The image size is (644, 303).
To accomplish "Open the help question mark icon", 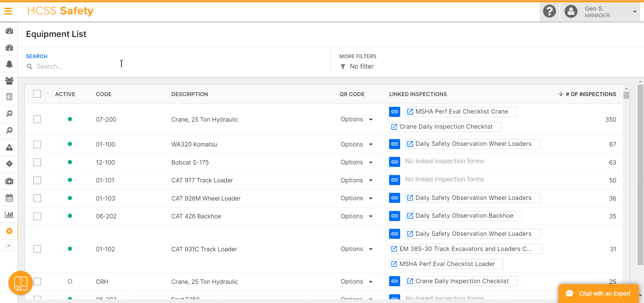I will point(549,11).
